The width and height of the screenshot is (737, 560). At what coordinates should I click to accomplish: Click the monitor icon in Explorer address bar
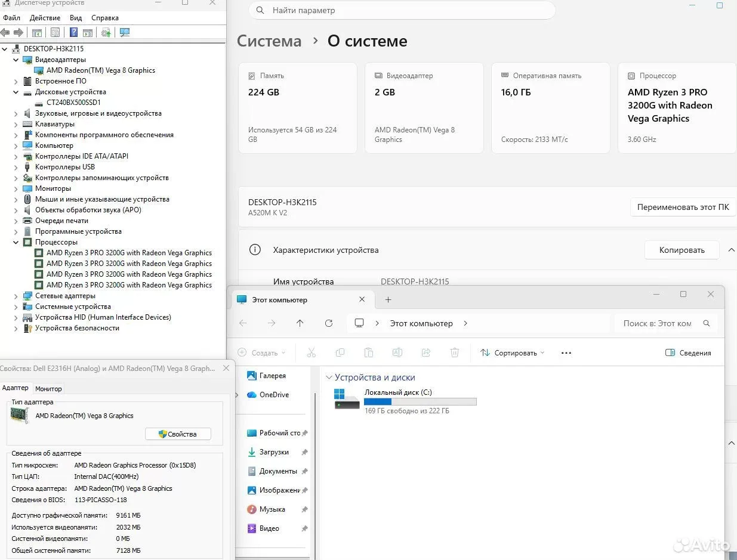[x=359, y=323]
